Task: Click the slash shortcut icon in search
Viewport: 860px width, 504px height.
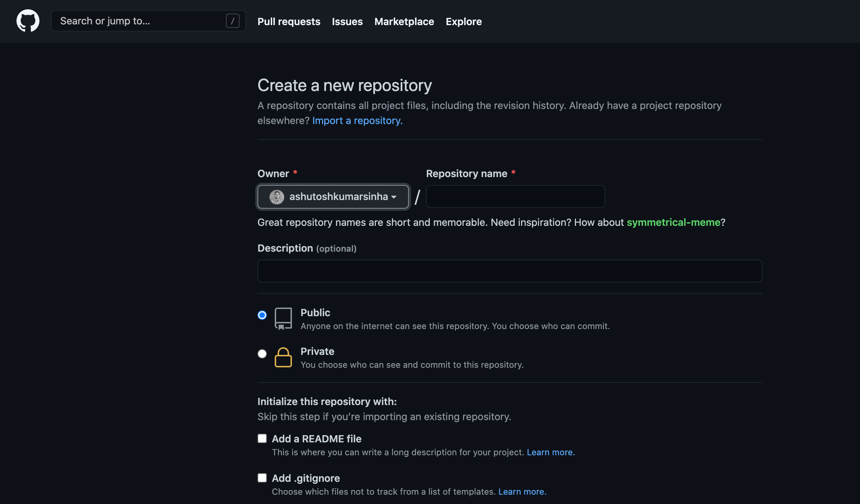Action: pos(232,21)
